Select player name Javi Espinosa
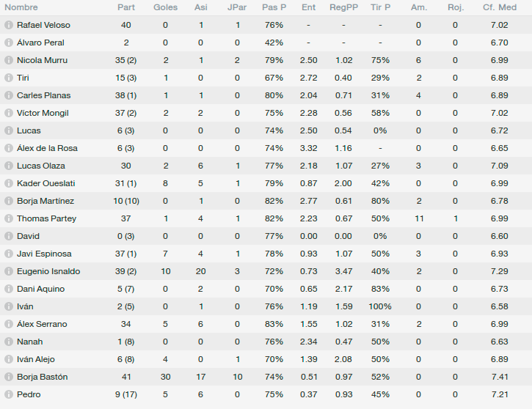The height and width of the screenshot is (409, 532). 44,254
